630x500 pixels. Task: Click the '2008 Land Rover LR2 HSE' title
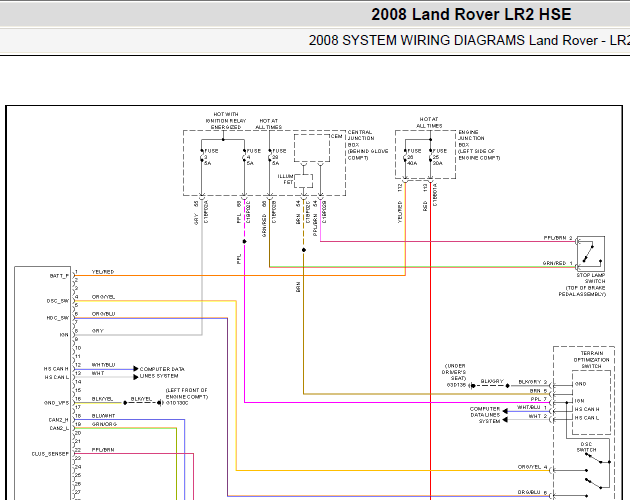point(471,14)
